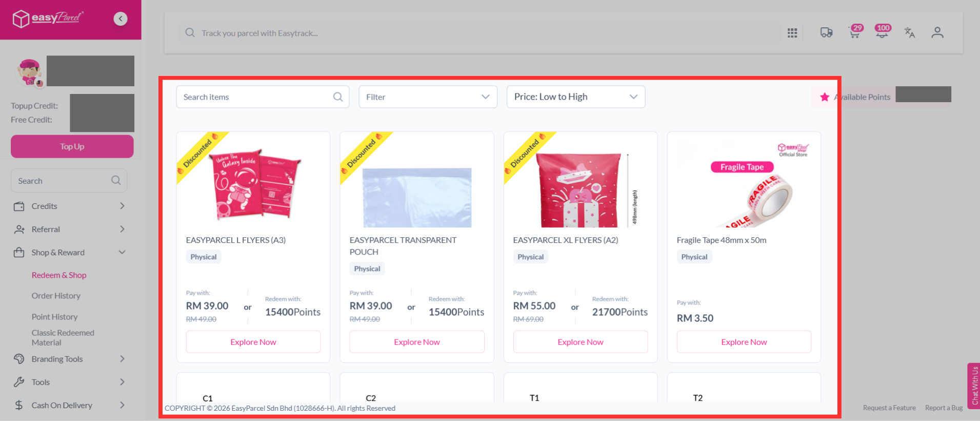Open the shopping cart with 29 items
This screenshot has height=421, width=980.
[855, 32]
